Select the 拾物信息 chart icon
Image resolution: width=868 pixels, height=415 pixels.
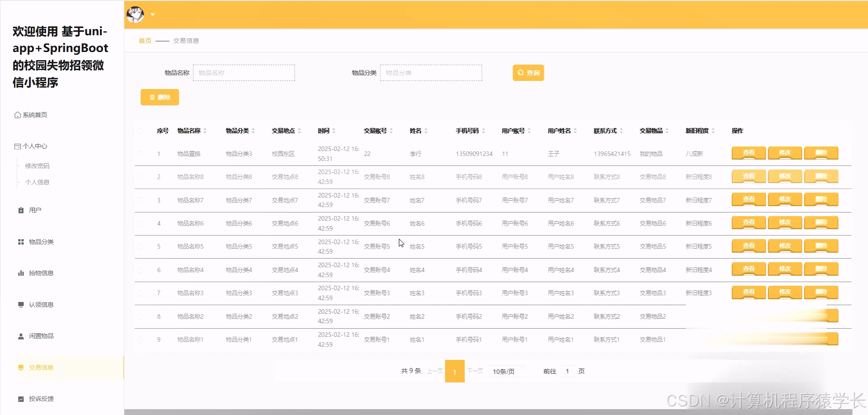[x=20, y=273]
